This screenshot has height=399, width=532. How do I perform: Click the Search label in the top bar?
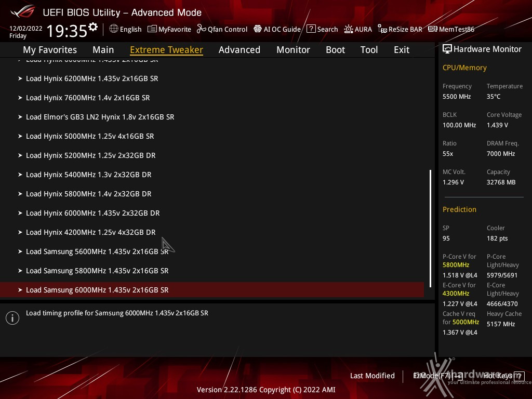(327, 29)
